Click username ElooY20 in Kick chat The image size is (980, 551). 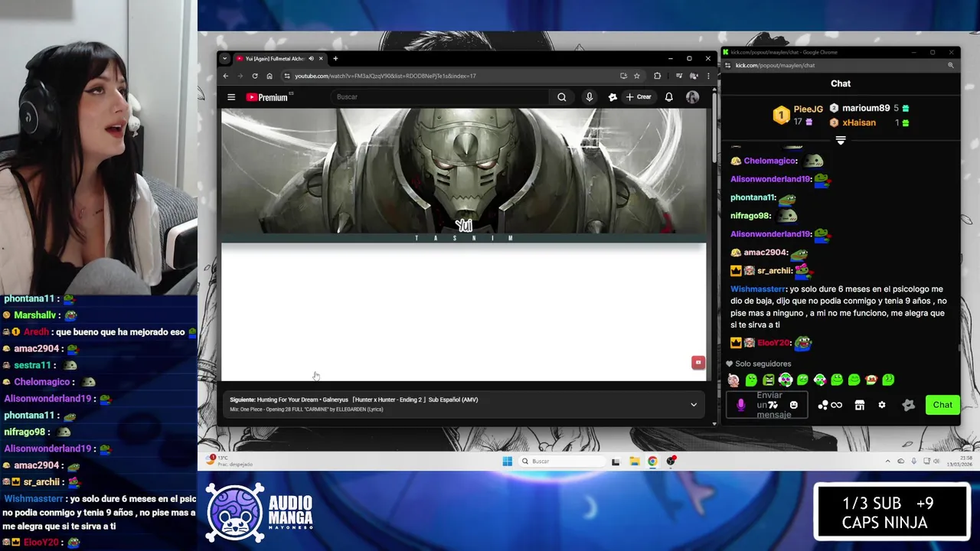click(773, 343)
